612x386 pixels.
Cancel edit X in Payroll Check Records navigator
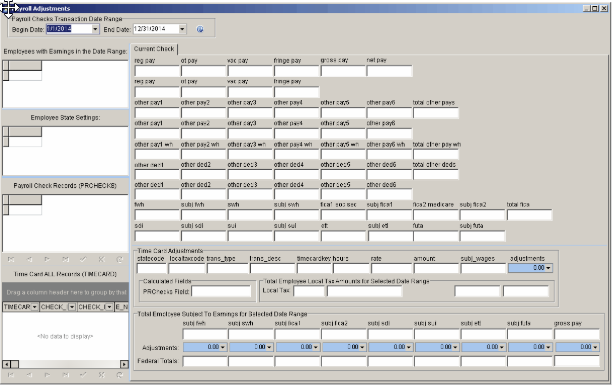101,260
